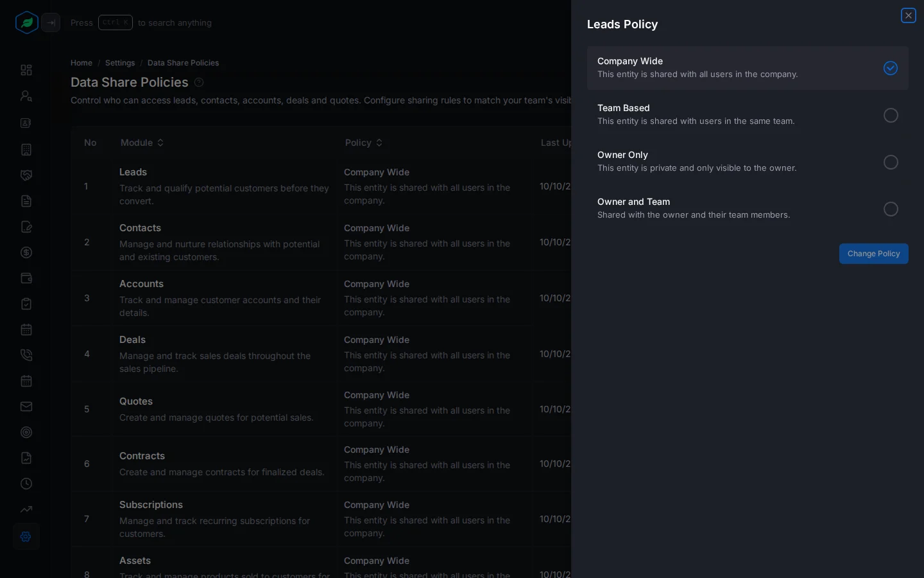Open the wallet icon in sidebar
This screenshot has width=924, height=578.
click(x=26, y=278)
